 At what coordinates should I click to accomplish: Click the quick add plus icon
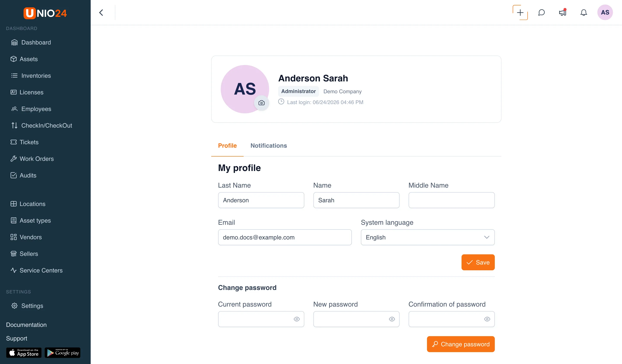[x=520, y=13]
